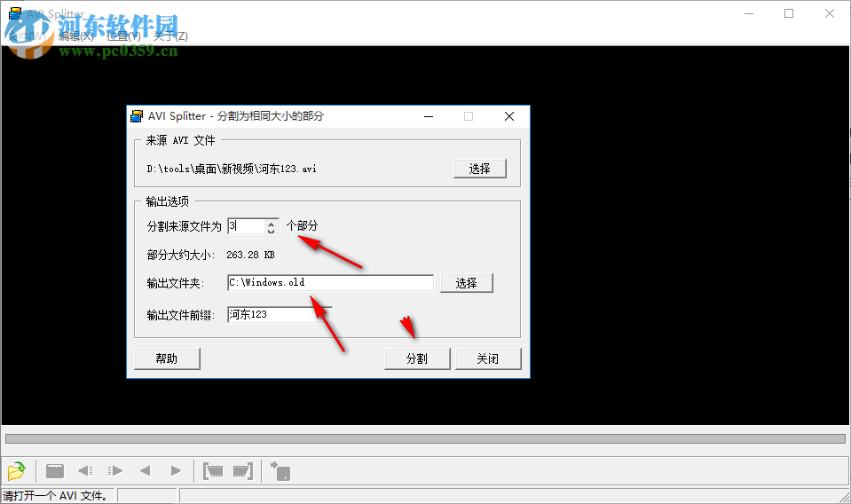This screenshot has height=504, width=851.
Task: Click the parts count field showing 3
Action: 247,226
